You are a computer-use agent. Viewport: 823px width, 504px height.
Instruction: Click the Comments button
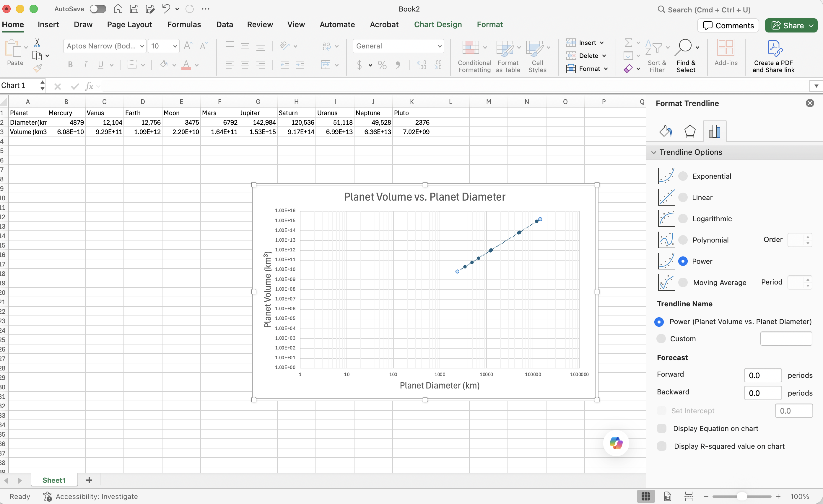click(728, 26)
